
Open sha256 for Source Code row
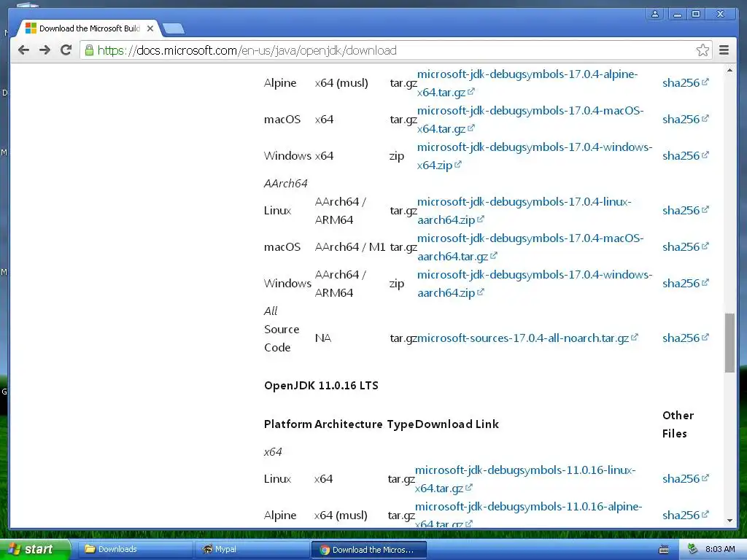pos(686,338)
